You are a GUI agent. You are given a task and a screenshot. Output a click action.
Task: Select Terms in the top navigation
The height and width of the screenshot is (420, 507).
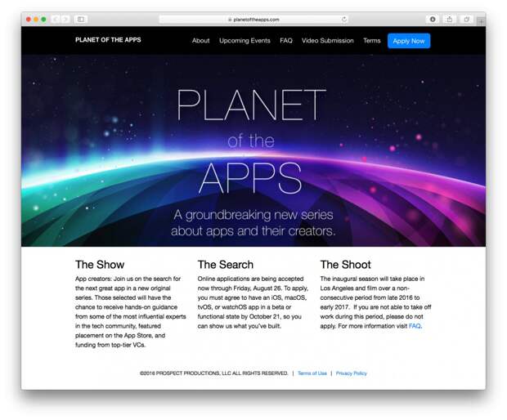click(x=371, y=41)
